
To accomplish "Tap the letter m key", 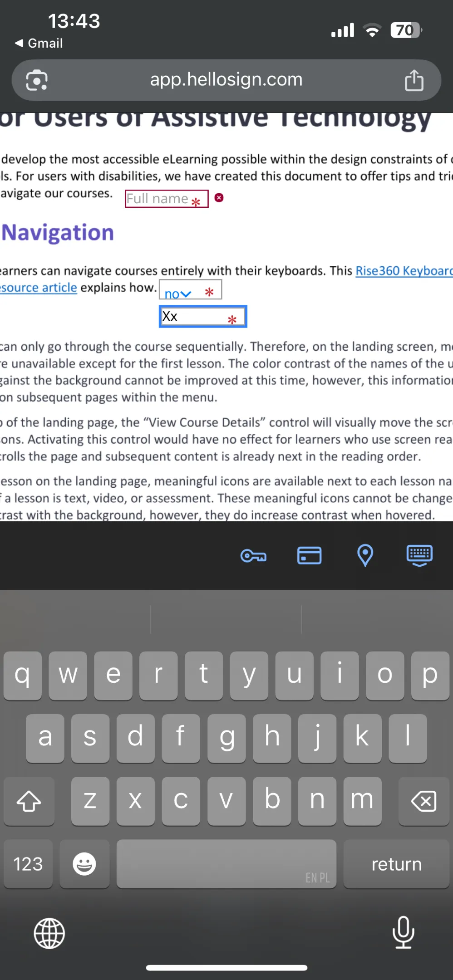I will 362,801.
